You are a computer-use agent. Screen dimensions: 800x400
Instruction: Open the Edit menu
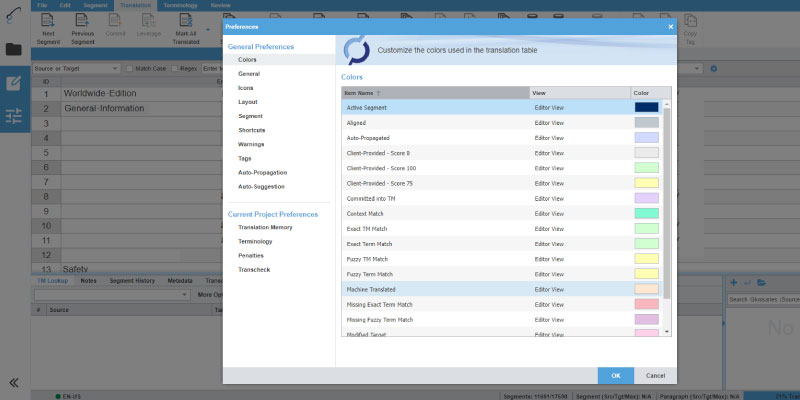point(65,6)
